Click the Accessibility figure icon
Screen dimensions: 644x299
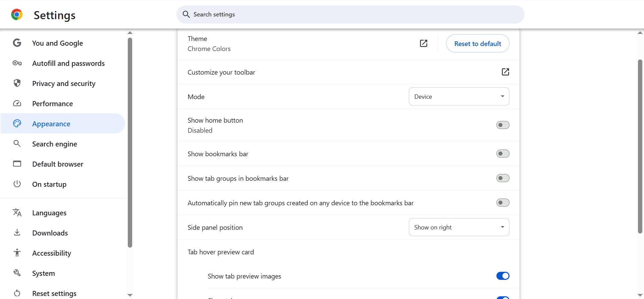[17, 253]
